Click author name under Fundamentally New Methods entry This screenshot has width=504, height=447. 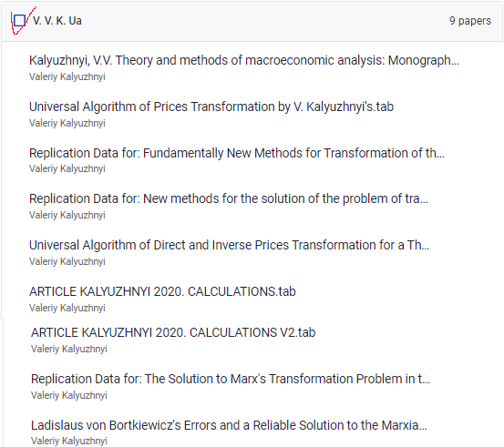[x=67, y=168]
